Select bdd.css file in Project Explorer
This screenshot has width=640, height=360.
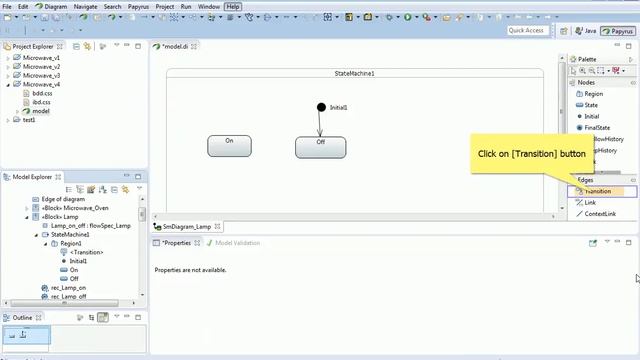pyautogui.click(x=38, y=93)
